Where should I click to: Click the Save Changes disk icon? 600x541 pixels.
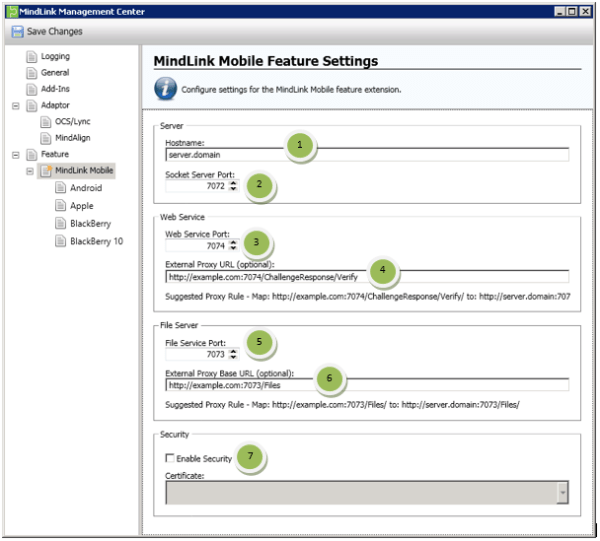[x=17, y=31]
